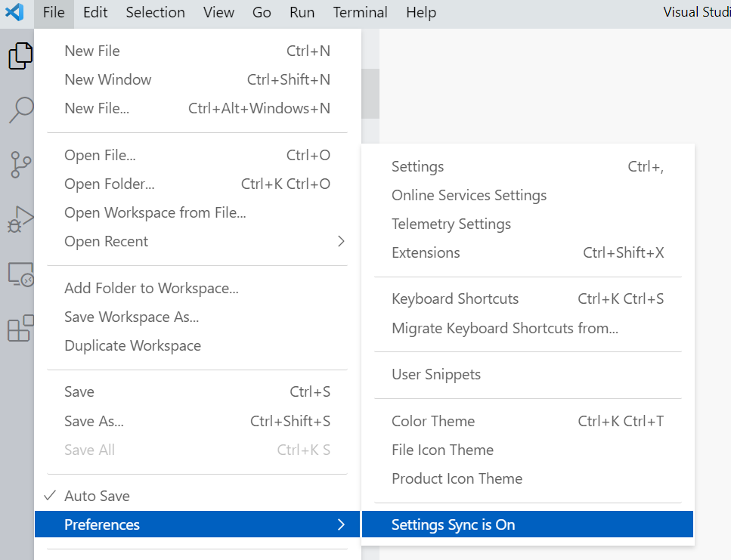Choose Telemetry Settings option
This screenshot has width=731, height=560.
click(451, 224)
